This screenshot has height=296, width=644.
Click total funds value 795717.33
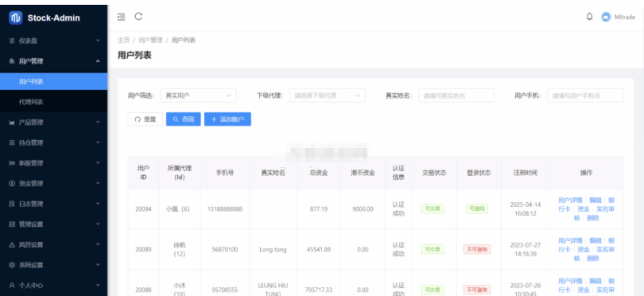(x=319, y=290)
